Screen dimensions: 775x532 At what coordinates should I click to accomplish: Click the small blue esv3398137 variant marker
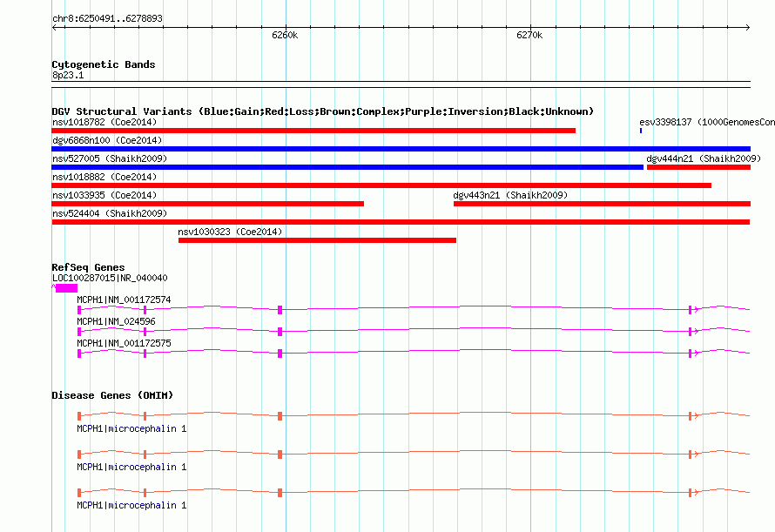click(x=641, y=131)
